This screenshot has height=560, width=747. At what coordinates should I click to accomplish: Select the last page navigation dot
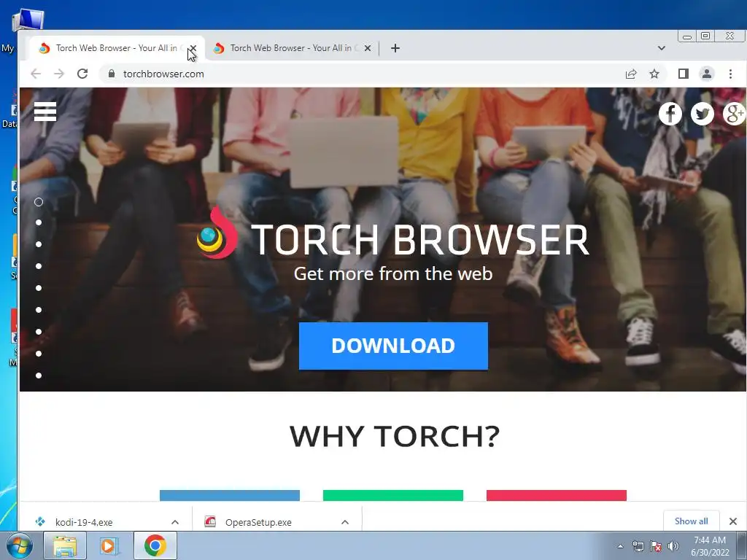(x=39, y=376)
